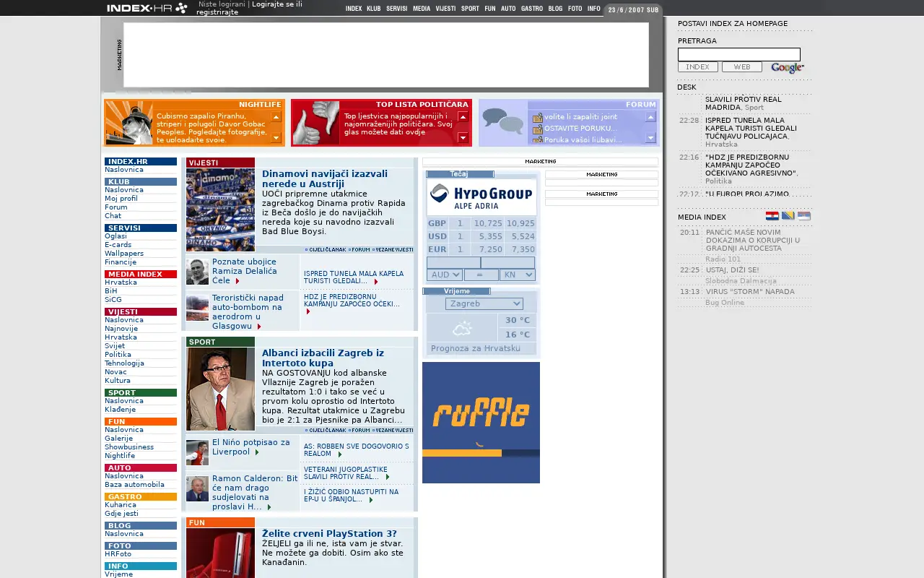Click 'Baza automobila' in Auto sidebar section
924x578 pixels.
(x=134, y=485)
